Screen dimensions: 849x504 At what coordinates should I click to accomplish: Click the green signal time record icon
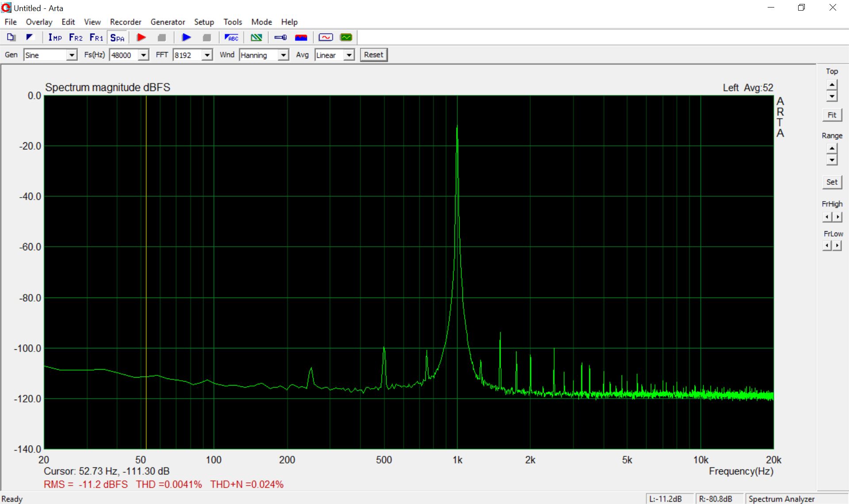(346, 38)
